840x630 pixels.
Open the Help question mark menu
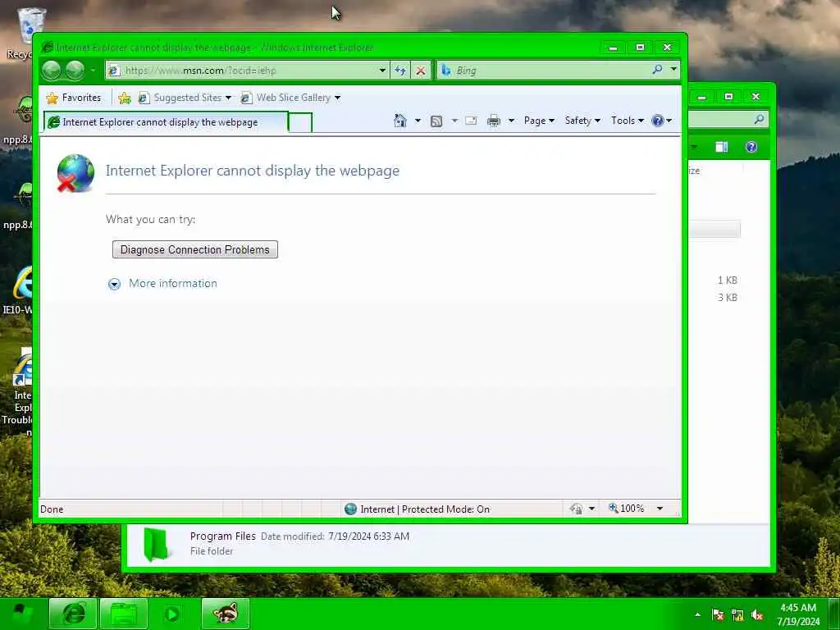point(662,121)
